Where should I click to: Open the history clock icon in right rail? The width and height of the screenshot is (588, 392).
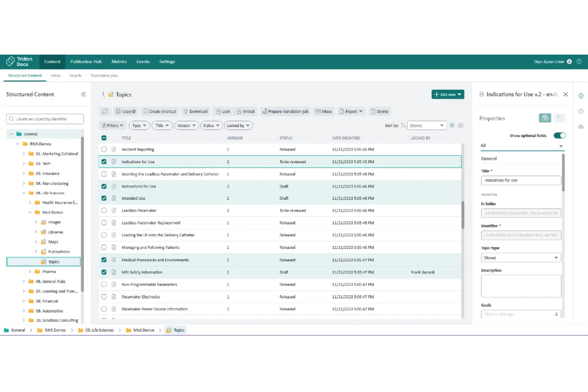(x=581, y=112)
